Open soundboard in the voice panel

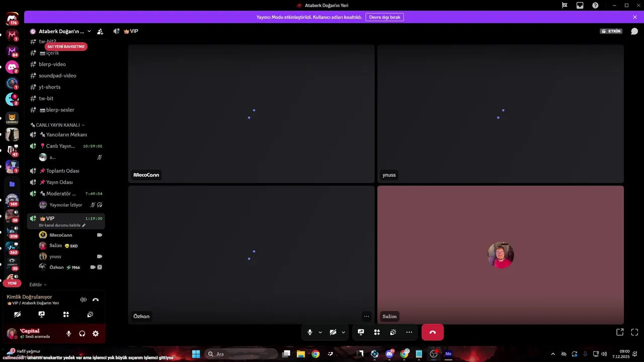(90, 314)
